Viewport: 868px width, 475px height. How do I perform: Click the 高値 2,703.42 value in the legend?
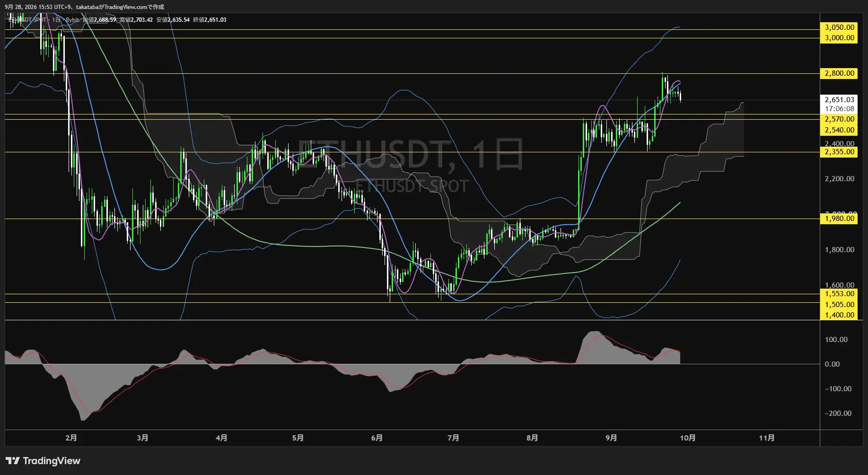coord(136,20)
